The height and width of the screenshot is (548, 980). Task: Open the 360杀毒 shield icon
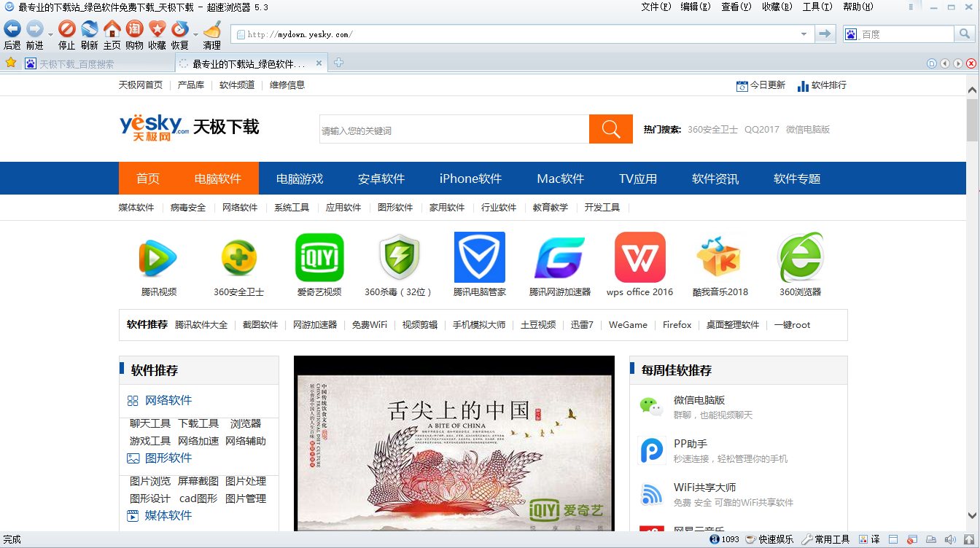(x=400, y=257)
